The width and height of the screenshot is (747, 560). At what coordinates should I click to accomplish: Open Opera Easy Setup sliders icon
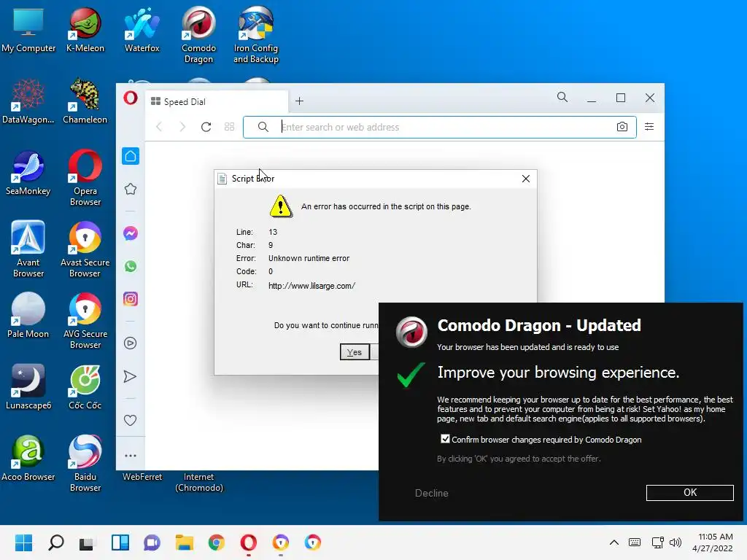649,127
